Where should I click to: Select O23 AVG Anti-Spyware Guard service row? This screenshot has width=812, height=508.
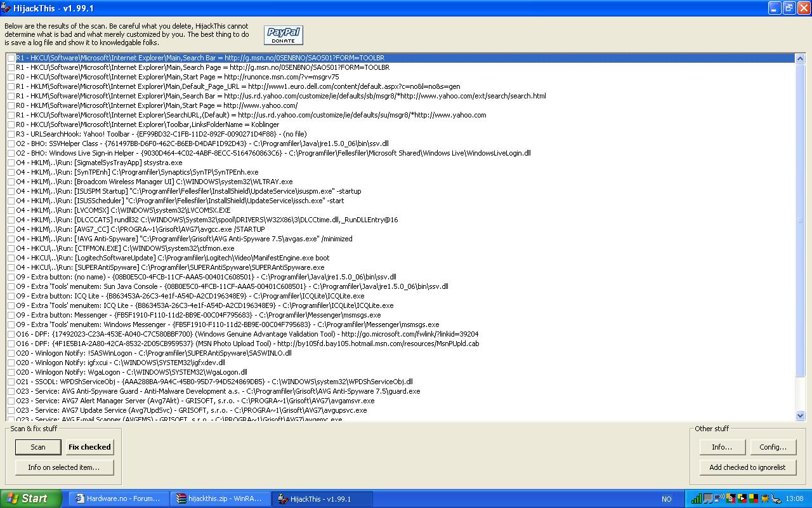tap(218, 391)
